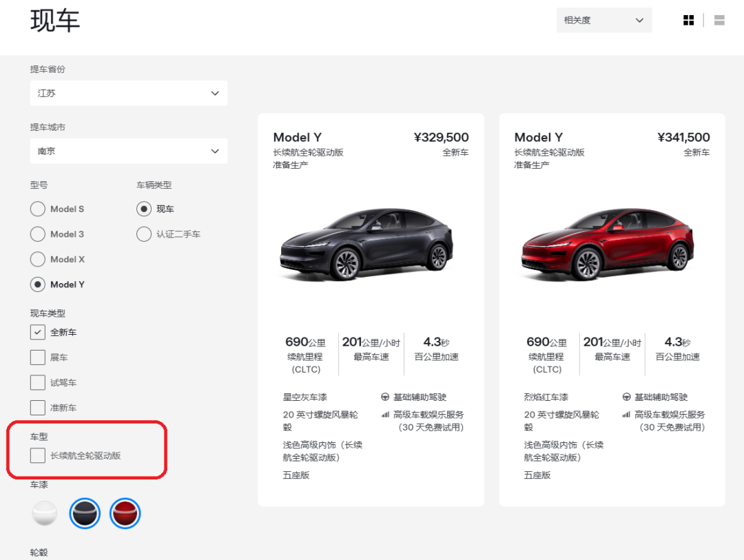Toggle the red paint color swatch

click(125, 513)
